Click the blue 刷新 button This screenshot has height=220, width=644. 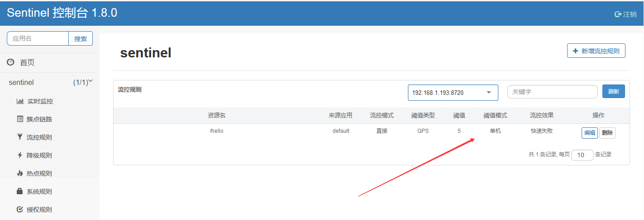tap(614, 92)
